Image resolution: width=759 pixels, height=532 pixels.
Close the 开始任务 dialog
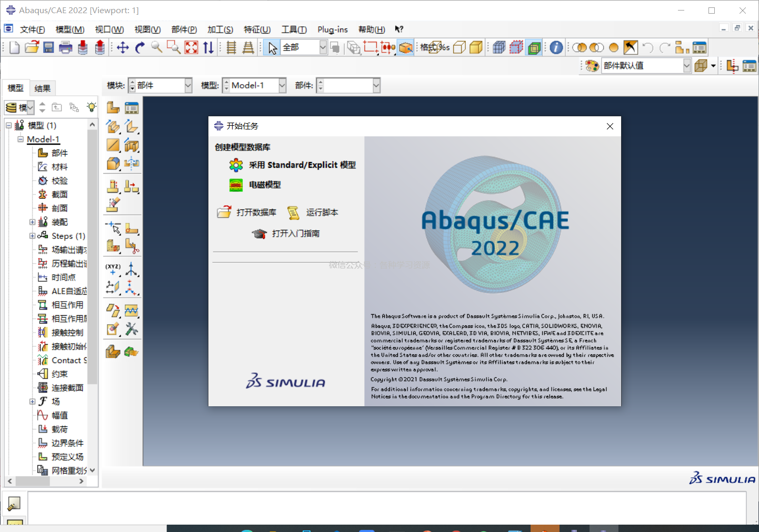(x=610, y=126)
